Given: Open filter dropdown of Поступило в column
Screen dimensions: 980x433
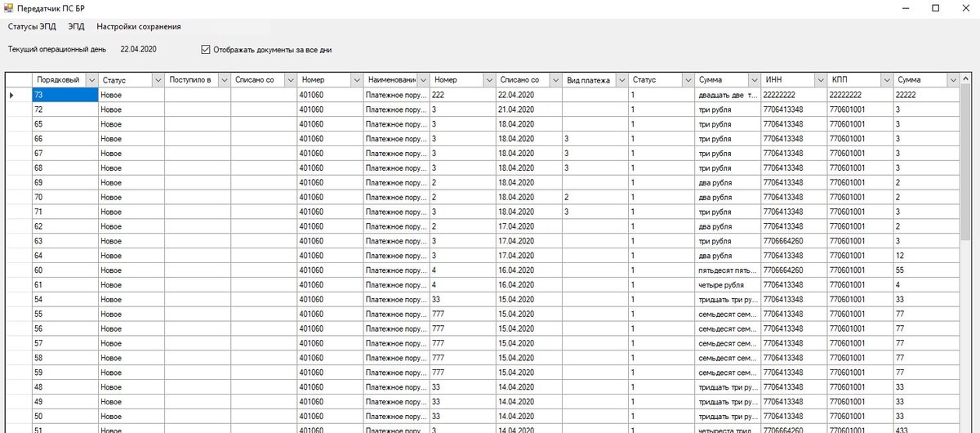Looking at the screenshot, I should click(x=223, y=80).
